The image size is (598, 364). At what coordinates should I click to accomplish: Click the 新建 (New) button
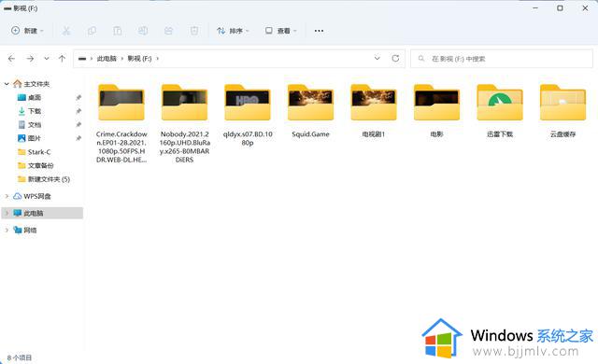[27, 31]
